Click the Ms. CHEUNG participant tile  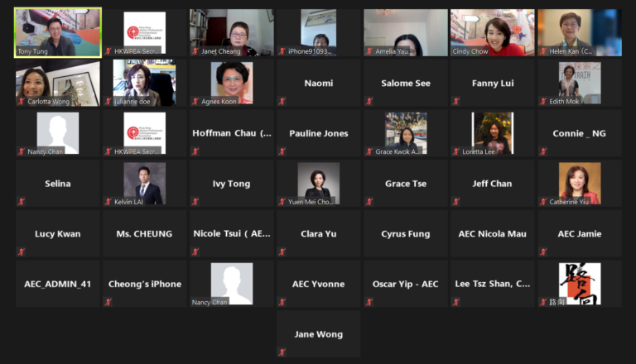tap(145, 233)
